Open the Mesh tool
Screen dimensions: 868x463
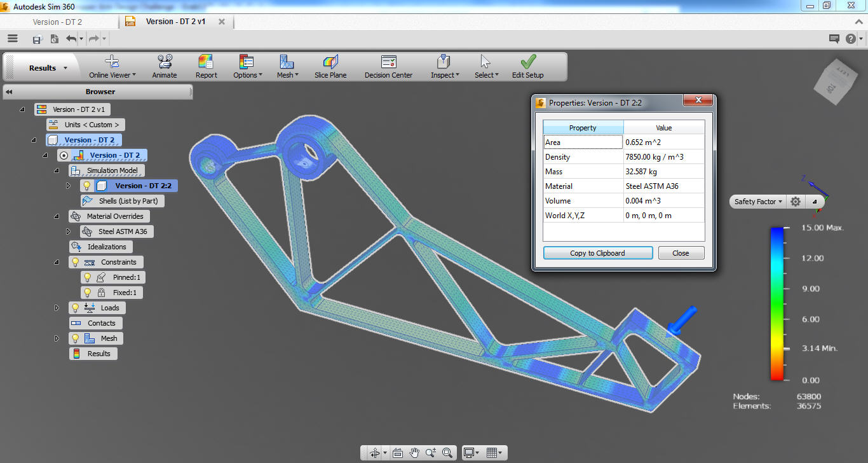pyautogui.click(x=287, y=66)
